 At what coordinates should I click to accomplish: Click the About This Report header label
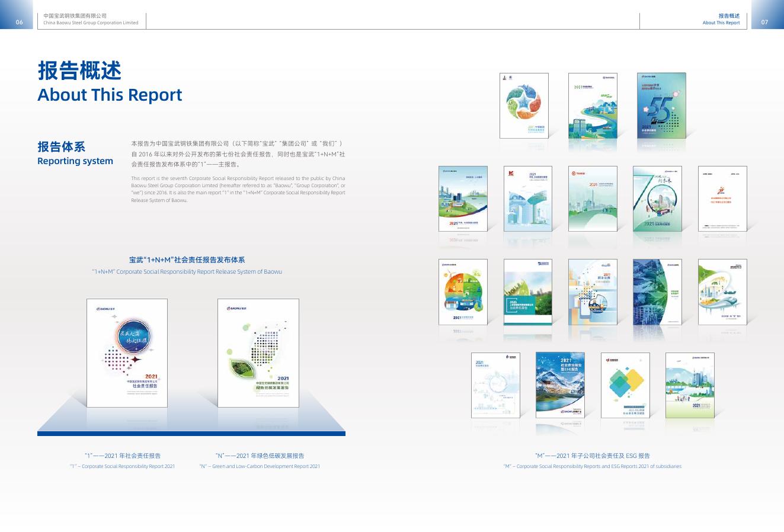(721, 23)
